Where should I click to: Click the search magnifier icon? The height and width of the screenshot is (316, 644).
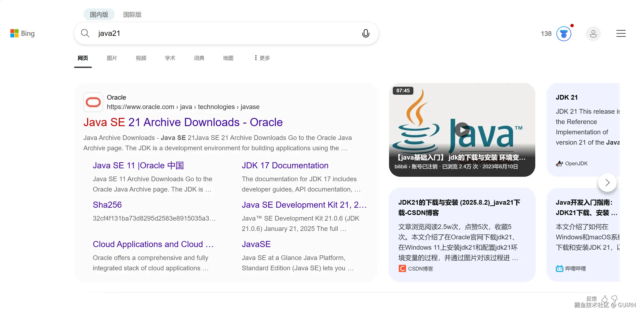pos(85,33)
